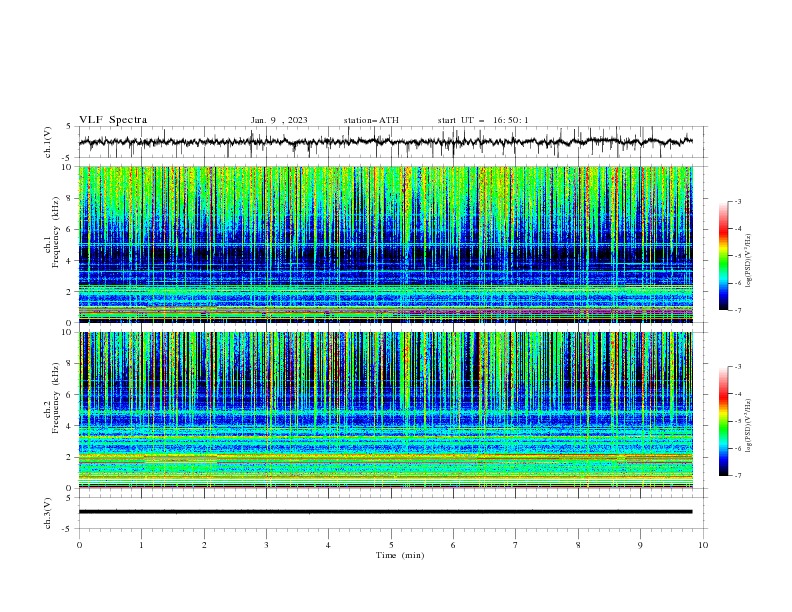792x612 pixels.
Task: Click the ch.1 voltage waveform trace
Action: 385,142
